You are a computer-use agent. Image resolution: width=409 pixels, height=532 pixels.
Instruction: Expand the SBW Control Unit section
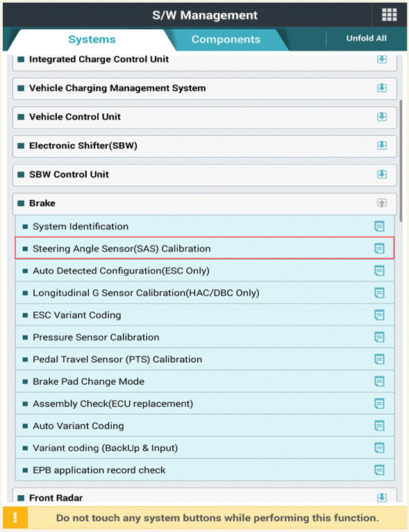pyautogui.click(x=382, y=174)
